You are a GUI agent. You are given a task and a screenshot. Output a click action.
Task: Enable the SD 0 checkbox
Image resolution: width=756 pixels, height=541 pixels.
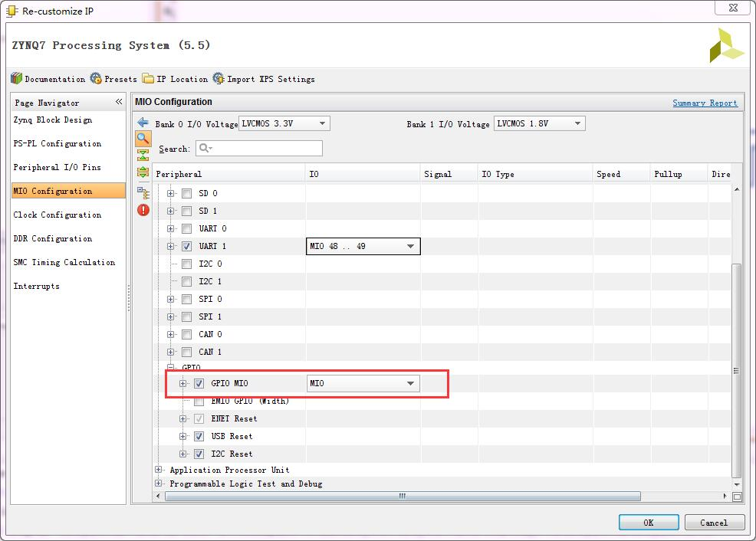click(x=186, y=194)
